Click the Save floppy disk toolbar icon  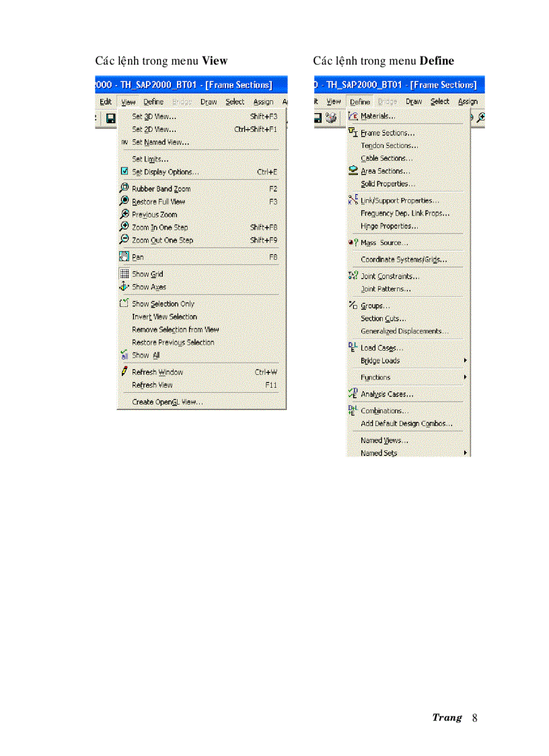pos(110,118)
